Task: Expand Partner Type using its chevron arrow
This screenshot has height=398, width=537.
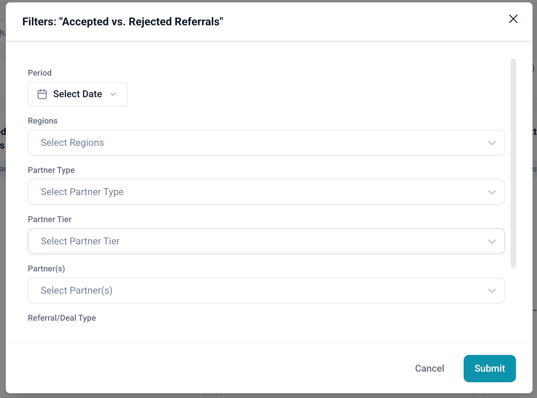Action: [492, 192]
